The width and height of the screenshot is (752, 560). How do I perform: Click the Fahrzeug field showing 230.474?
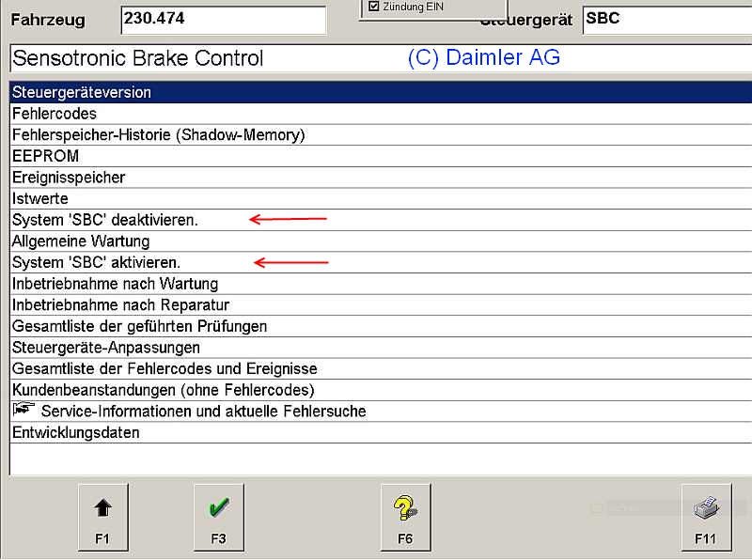tap(223, 20)
